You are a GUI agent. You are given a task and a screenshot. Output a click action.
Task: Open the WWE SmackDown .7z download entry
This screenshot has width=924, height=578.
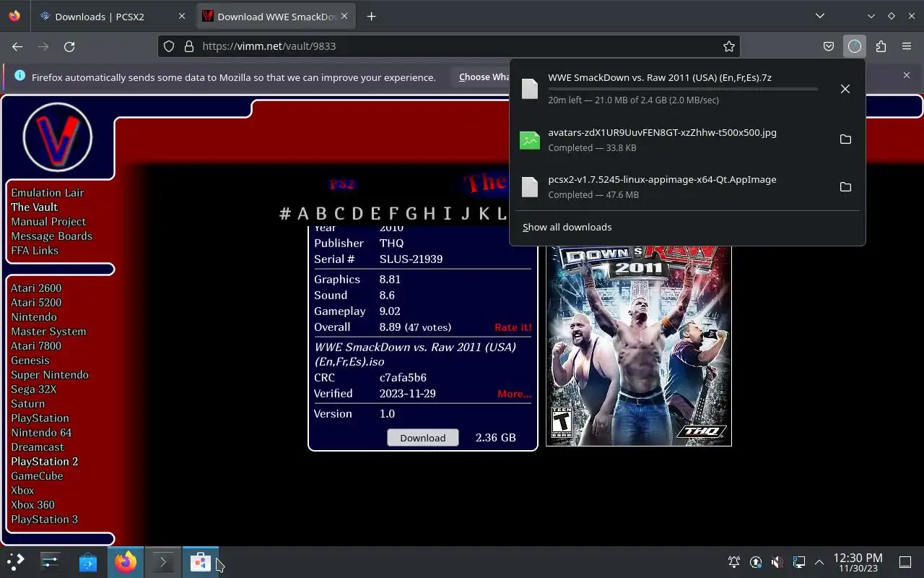(x=687, y=89)
